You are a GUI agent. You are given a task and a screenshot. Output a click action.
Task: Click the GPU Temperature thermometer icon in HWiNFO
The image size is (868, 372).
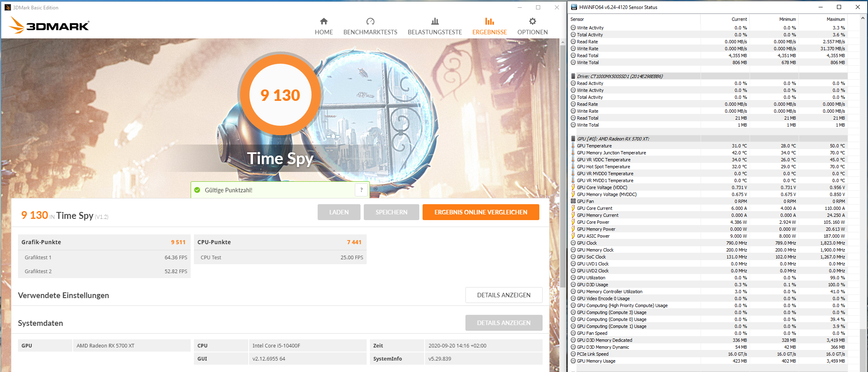point(573,146)
